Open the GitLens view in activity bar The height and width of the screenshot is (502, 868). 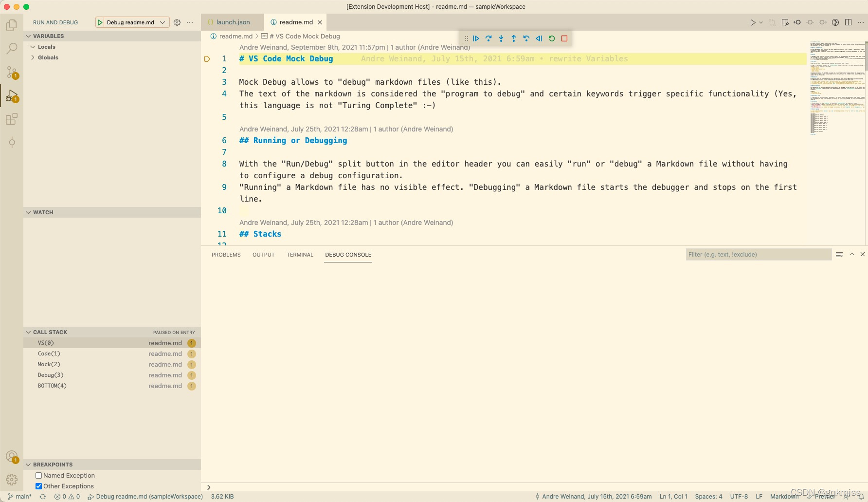pos(12,142)
